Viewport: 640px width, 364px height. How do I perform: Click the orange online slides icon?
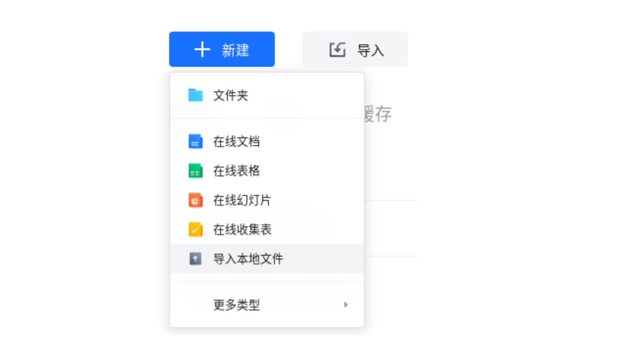(x=195, y=200)
